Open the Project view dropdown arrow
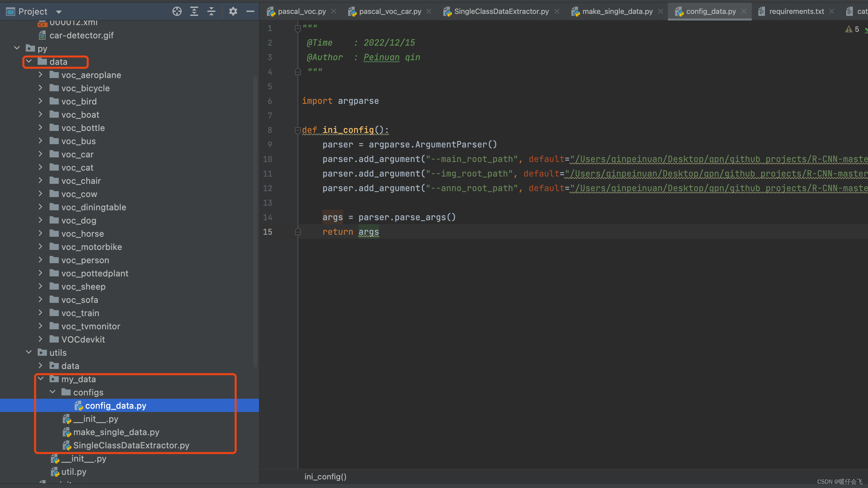 (x=59, y=12)
